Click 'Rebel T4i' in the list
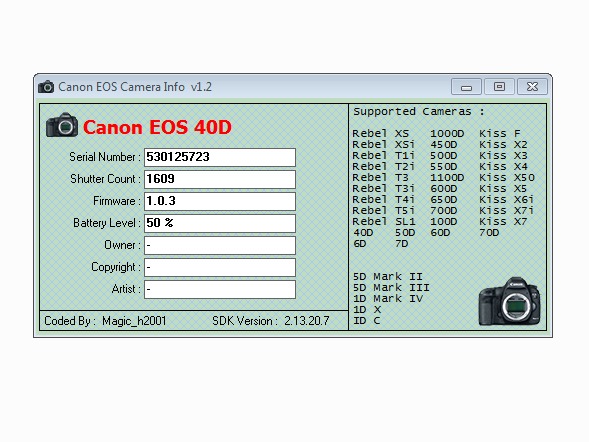This screenshot has height=442, width=589. coord(384,199)
